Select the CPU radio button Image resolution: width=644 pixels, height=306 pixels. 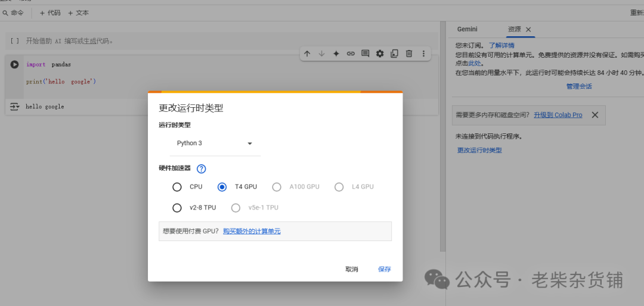pyautogui.click(x=177, y=187)
